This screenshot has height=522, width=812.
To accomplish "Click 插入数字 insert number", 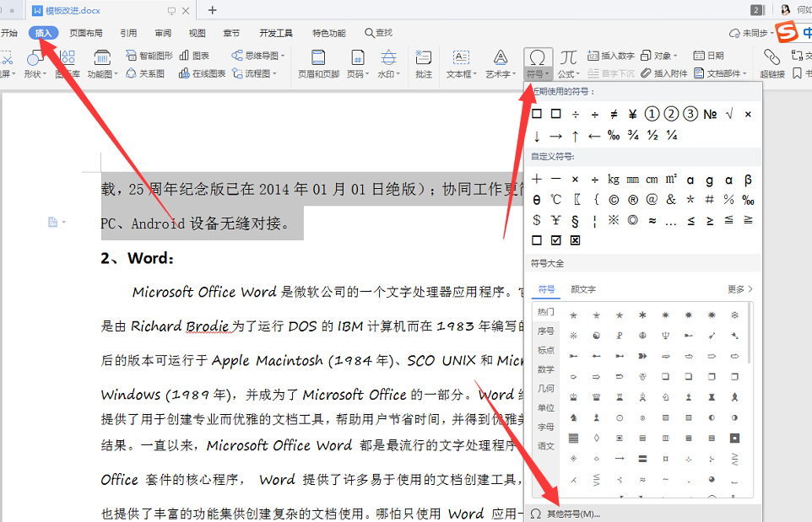I will (x=611, y=56).
